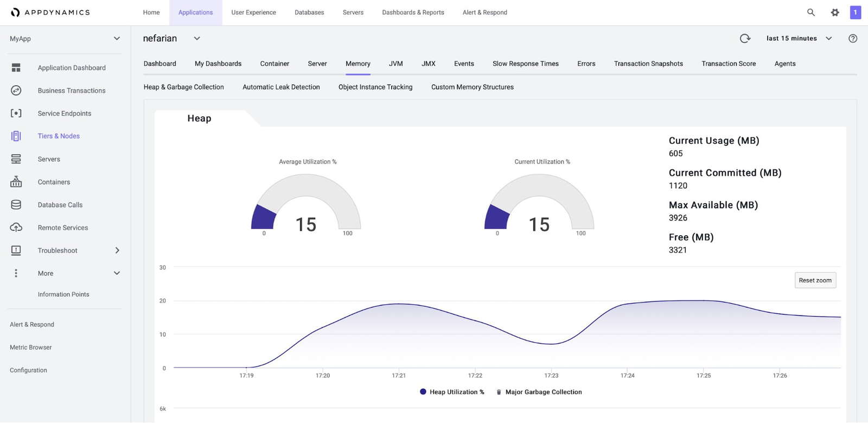Screen dimensions: 868x423
Task: Click the Servers stack icon
Action: [16, 159]
